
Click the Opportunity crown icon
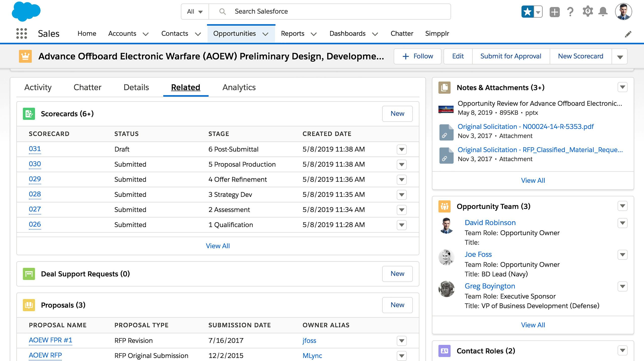tap(25, 56)
